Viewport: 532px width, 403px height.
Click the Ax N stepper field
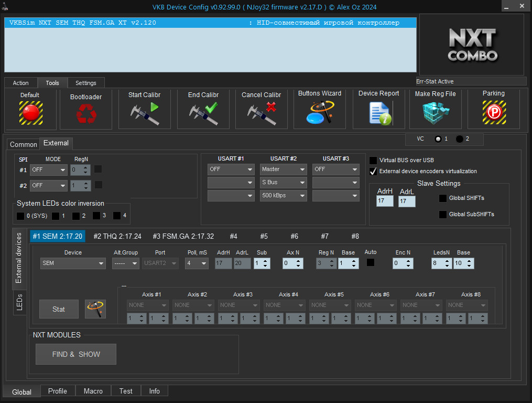click(293, 263)
